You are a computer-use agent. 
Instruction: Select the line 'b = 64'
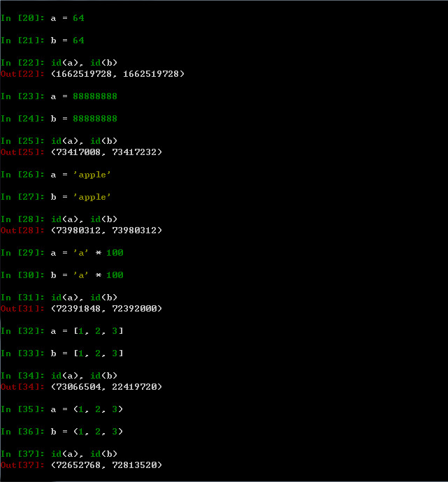67,41
